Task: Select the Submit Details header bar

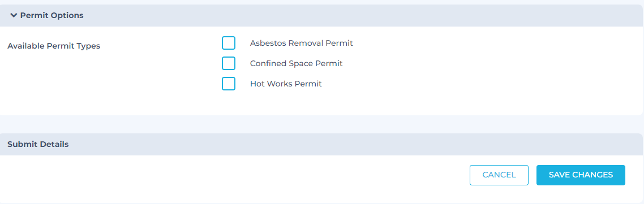Action: click(322, 145)
